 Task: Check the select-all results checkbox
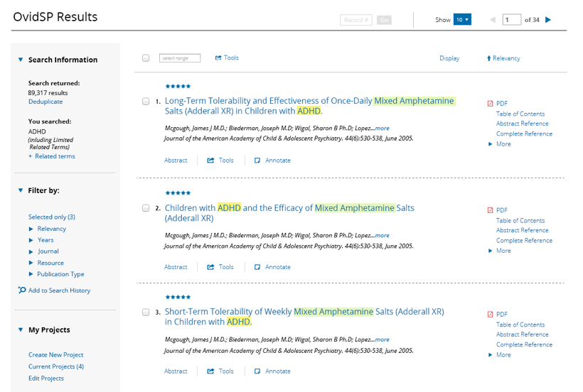[x=146, y=58]
